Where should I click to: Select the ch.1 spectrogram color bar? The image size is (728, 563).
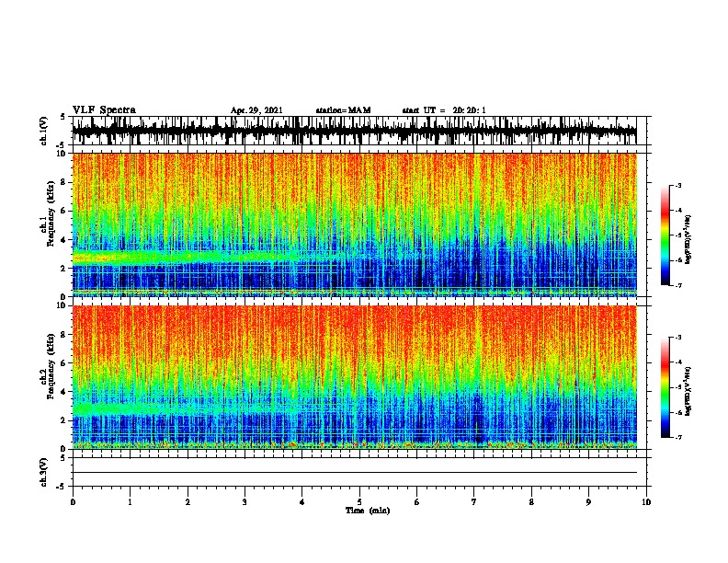click(665, 236)
